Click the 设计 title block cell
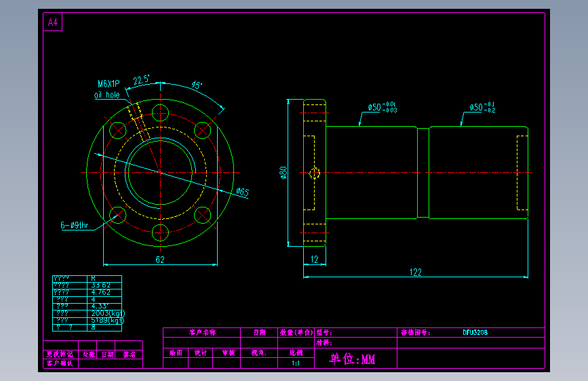 [x=201, y=353]
